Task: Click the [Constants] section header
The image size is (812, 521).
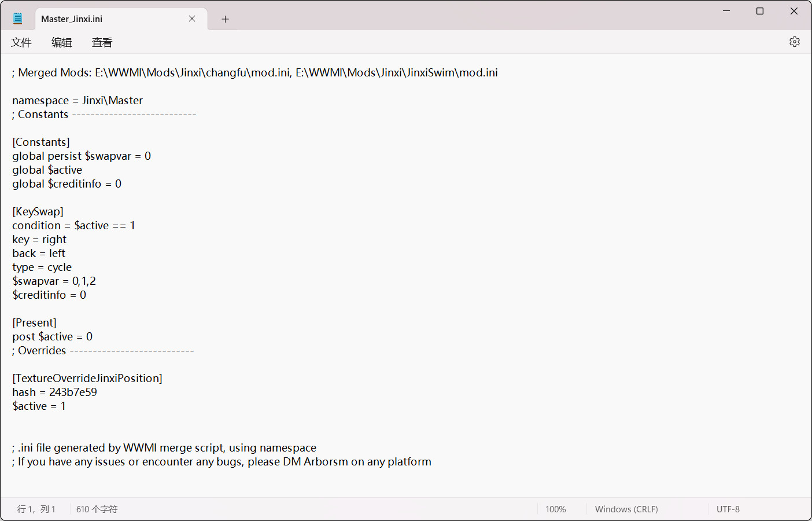Action: coord(40,142)
